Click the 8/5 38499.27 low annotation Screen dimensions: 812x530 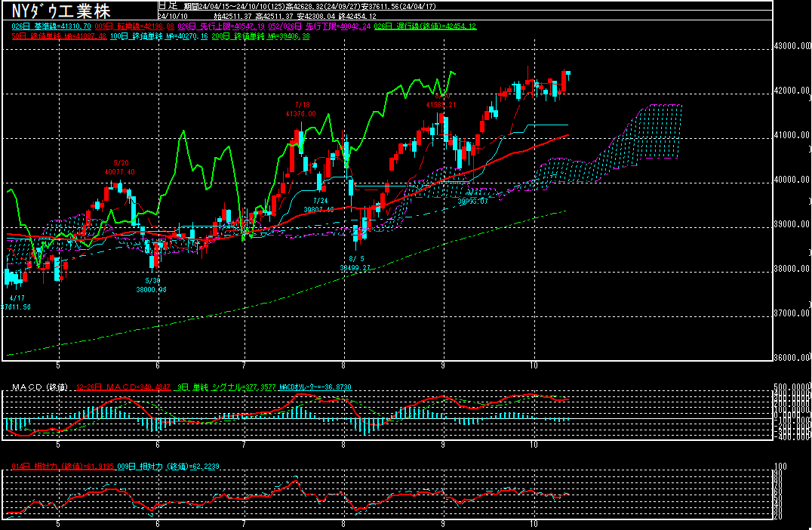pyautogui.click(x=355, y=263)
